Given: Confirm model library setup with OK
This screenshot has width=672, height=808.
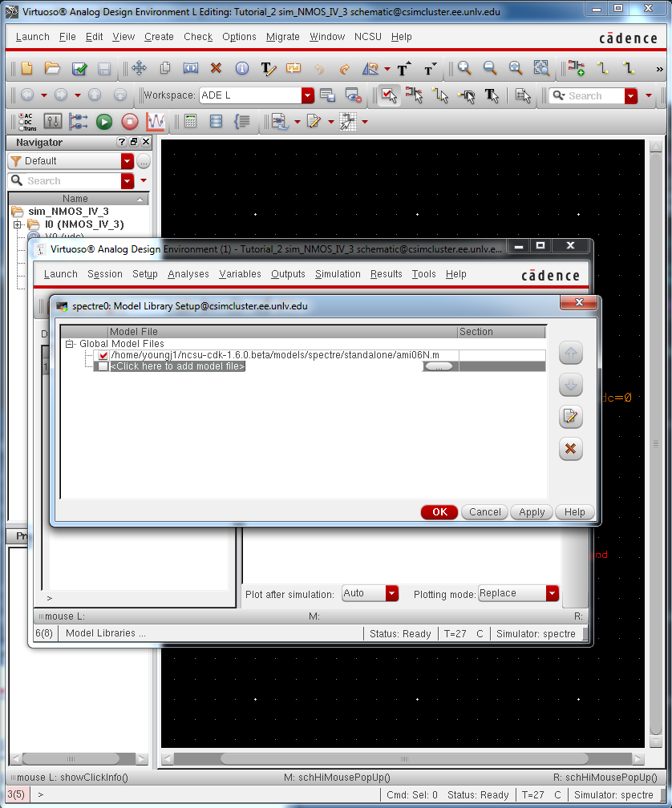Looking at the screenshot, I should (439, 511).
